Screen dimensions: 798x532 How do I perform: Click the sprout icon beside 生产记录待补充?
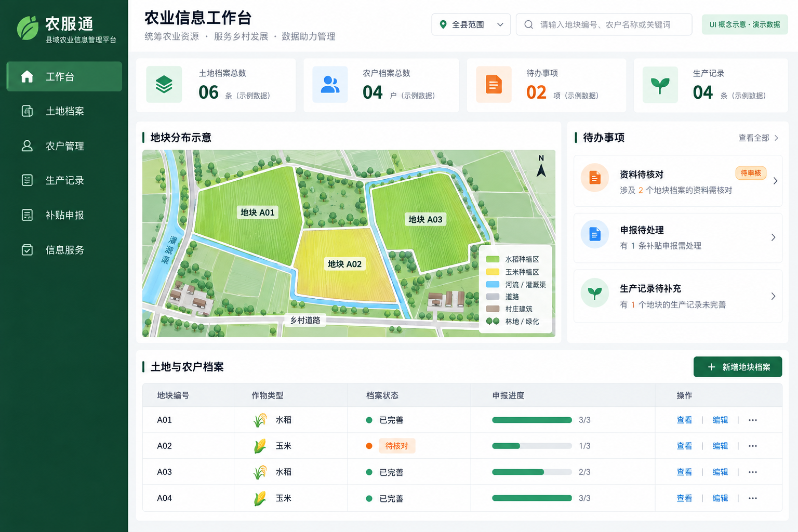(x=595, y=293)
